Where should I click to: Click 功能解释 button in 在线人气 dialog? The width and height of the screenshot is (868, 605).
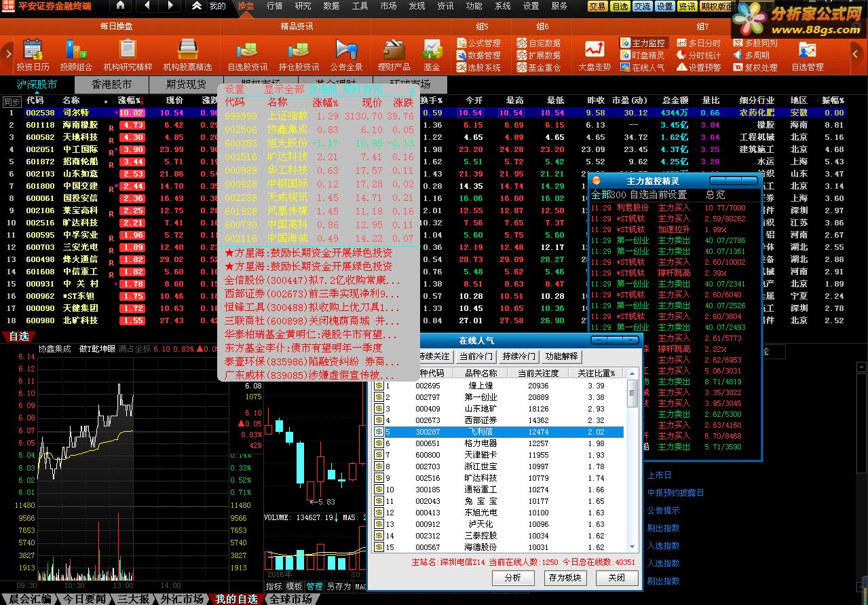(562, 356)
